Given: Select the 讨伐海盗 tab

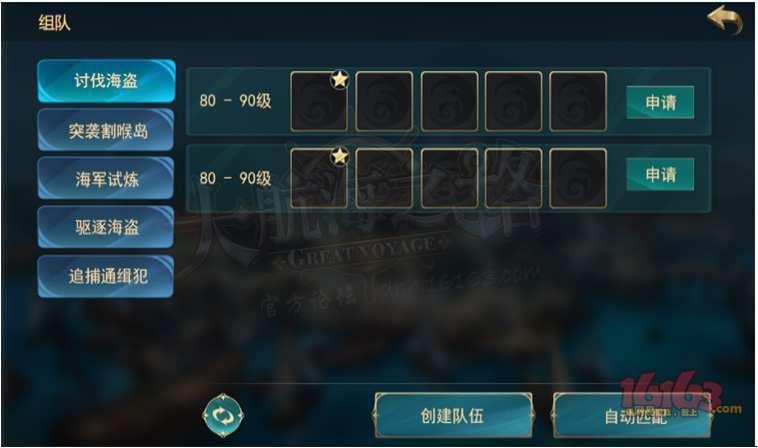Looking at the screenshot, I should [x=106, y=81].
